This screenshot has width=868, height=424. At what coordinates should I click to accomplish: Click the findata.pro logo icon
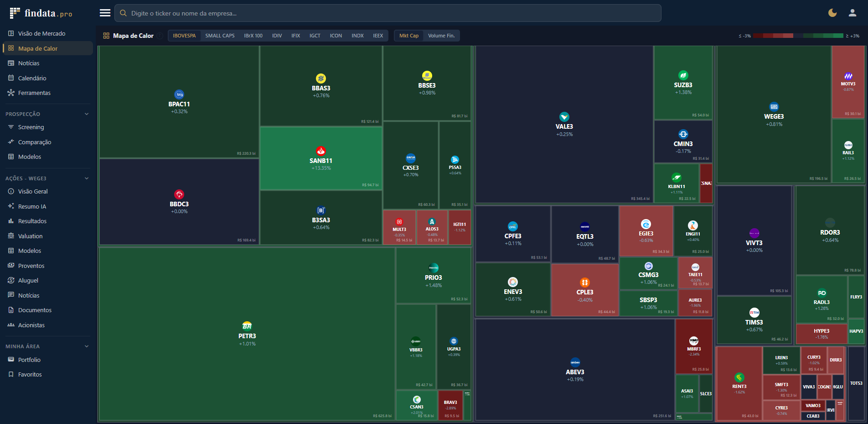(x=15, y=13)
